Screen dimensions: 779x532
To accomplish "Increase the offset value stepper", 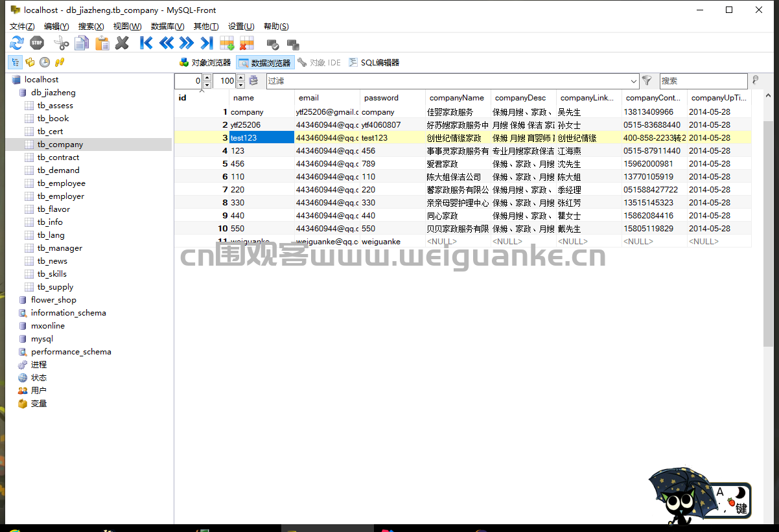I will pos(207,77).
